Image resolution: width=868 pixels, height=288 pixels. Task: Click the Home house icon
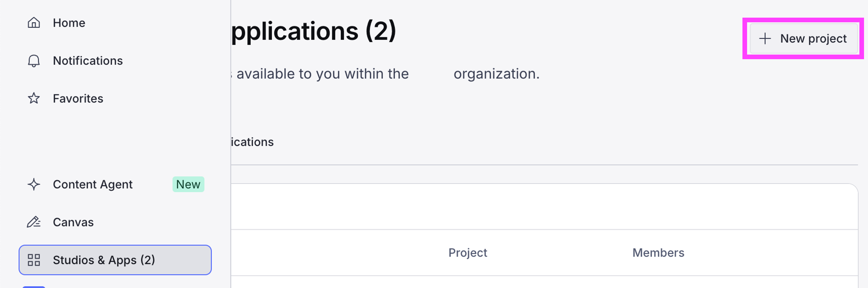[34, 23]
